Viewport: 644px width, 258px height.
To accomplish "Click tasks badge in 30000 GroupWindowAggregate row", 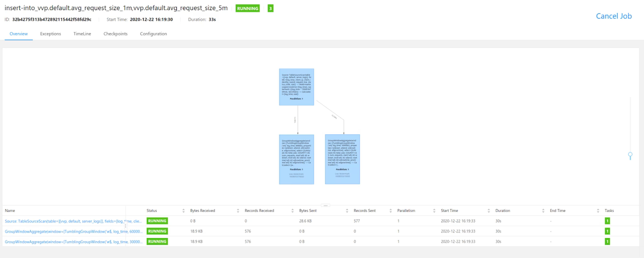I will coord(607,241).
